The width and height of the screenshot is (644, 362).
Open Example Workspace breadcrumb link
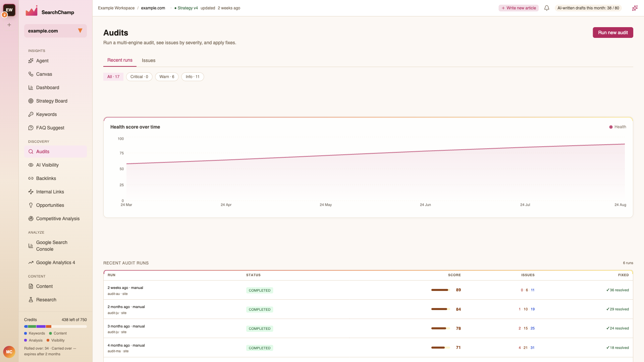116,8
